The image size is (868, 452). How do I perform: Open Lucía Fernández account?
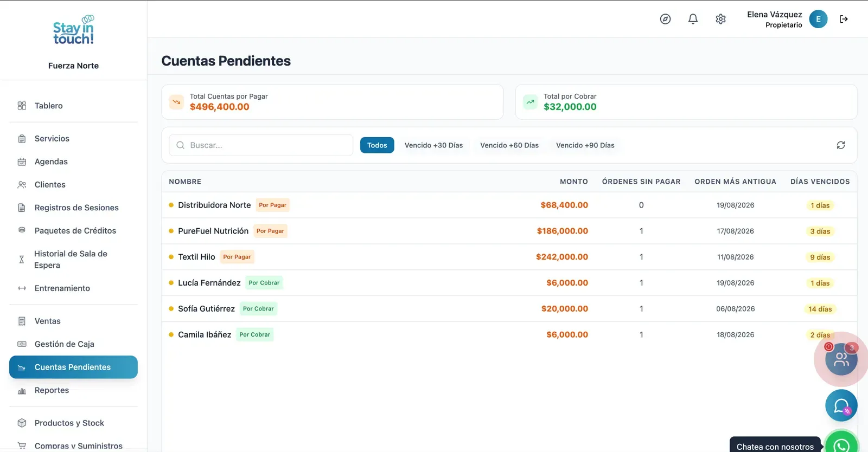point(509,283)
